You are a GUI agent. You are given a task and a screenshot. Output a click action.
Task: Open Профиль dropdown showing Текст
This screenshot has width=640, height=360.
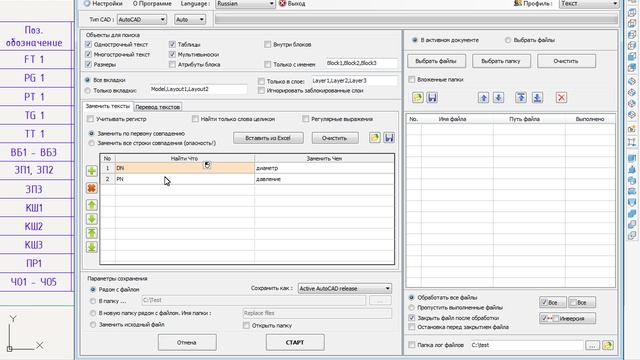589,4
